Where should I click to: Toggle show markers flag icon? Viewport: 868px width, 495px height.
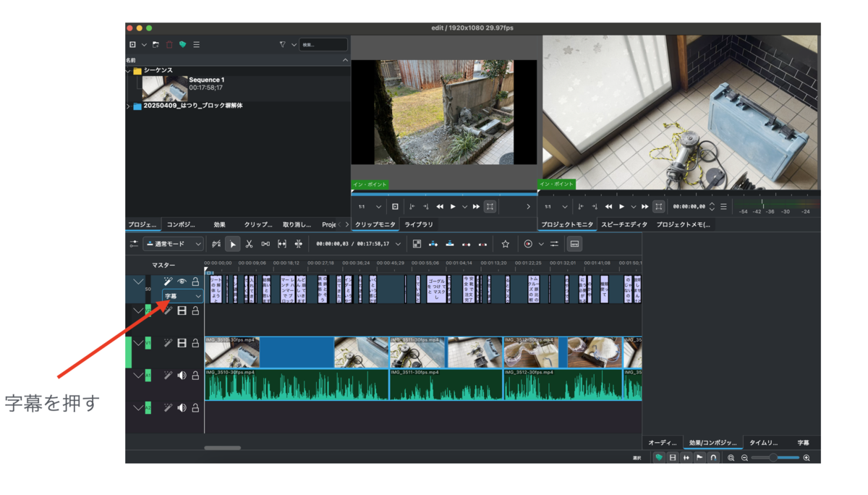[x=699, y=458]
